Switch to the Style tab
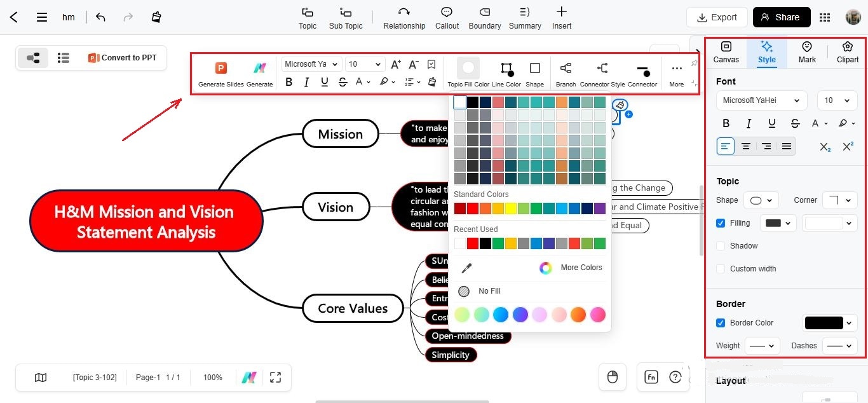The height and width of the screenshot is (403, 868). tap(767, 53)
